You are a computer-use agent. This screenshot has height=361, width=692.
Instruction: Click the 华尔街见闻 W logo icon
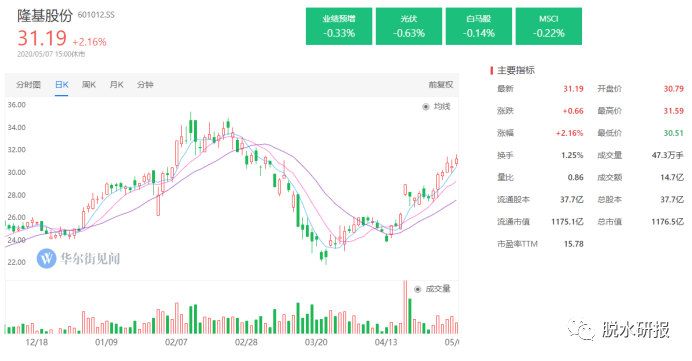pos(46,258)
